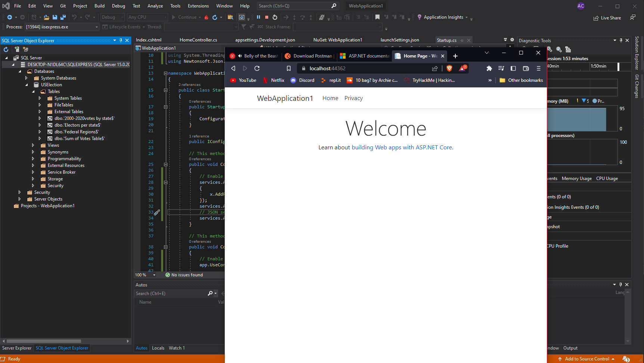644x363 pixels.
Task: Expand the Views node under USElection
Action: coord(33,145)
